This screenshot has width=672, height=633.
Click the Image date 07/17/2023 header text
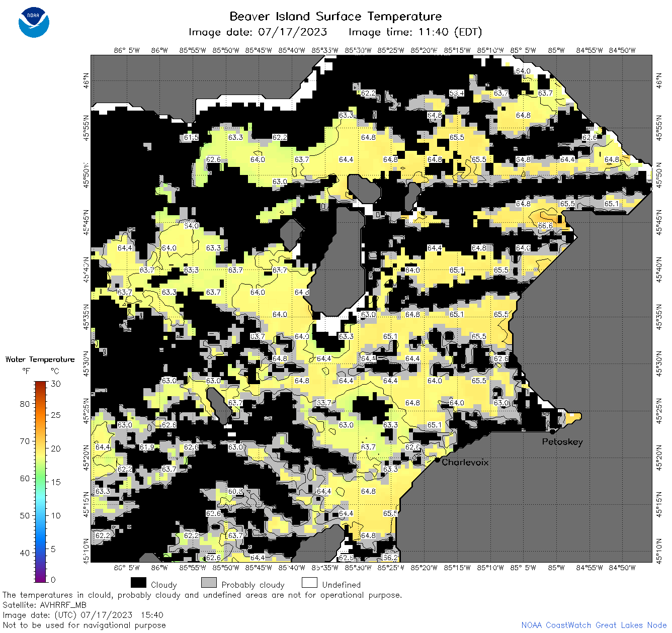258,32
